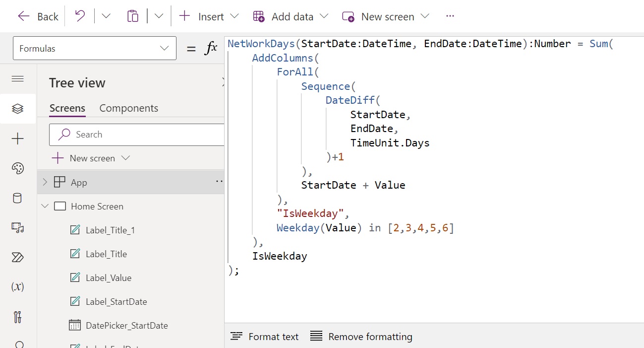Open the Data panel from left rail
Image resolution: width=644 pixels, height=348 pixels.
click(18, 198)
